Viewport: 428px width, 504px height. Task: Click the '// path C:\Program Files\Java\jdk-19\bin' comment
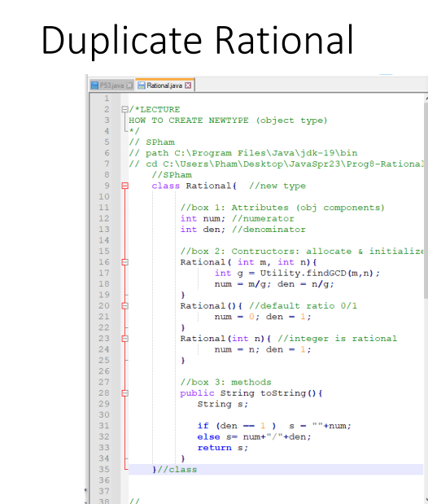(x=243, y=153)
